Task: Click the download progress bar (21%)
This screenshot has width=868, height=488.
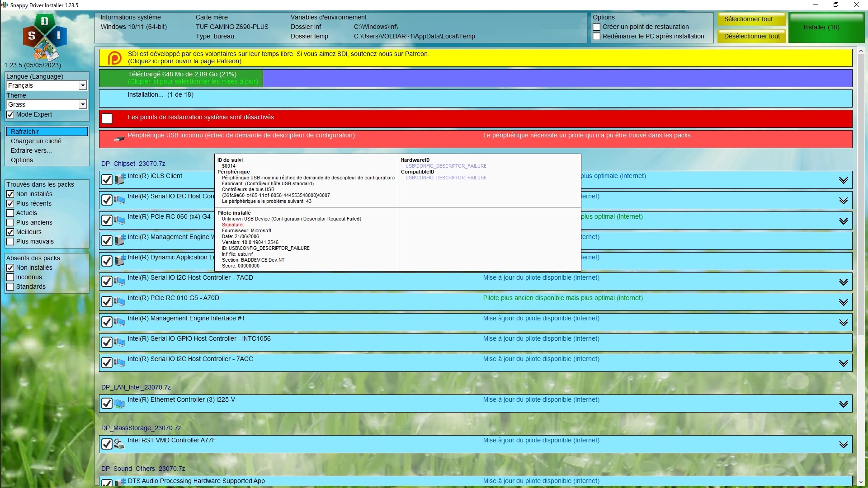Action: [475, 78]
